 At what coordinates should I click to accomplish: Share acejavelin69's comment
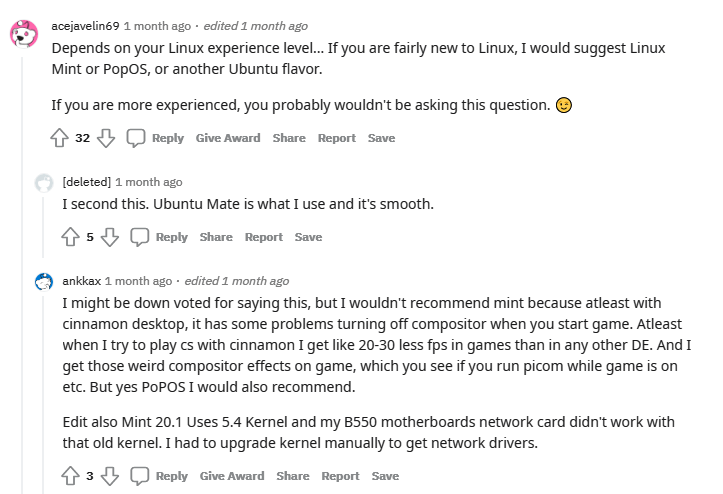[289, 138]
